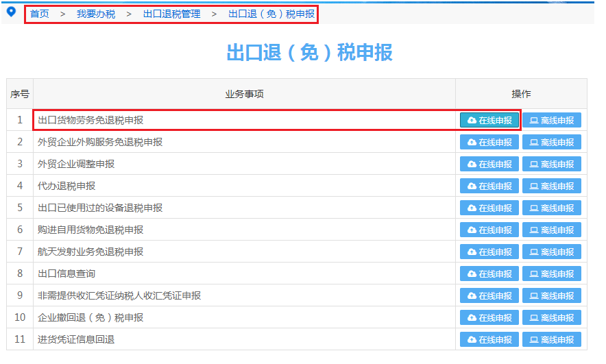The width and height of the screenshot is (606, 364).
Task: Open 在线申报 for 代办退税申报
Action: point(489,186)
